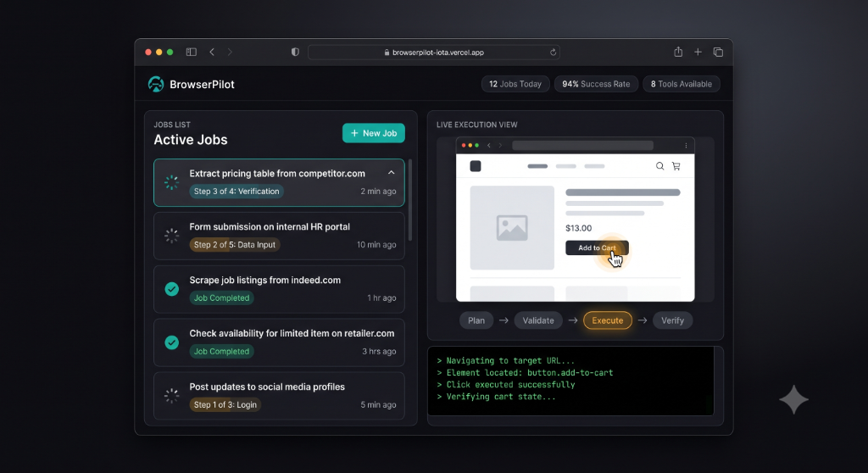Click the 2 min ago timestamp
868x473 pixels.
point(378,191)
